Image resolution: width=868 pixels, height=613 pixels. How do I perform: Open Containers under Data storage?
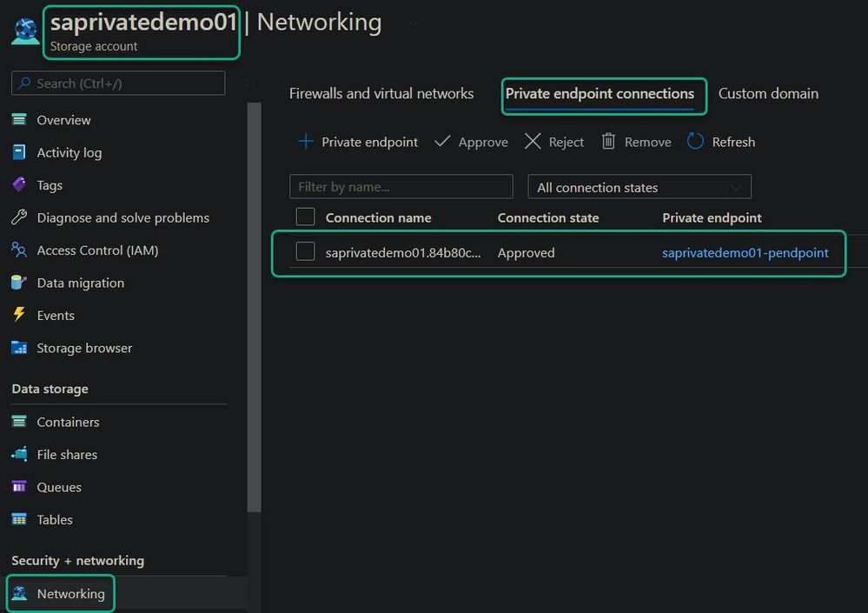tap(68, 422)
